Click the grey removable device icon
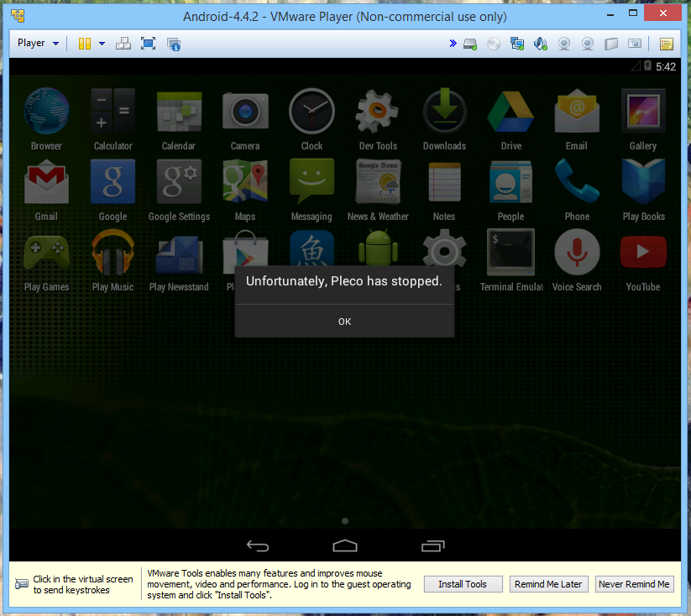 tap(610, 44)
